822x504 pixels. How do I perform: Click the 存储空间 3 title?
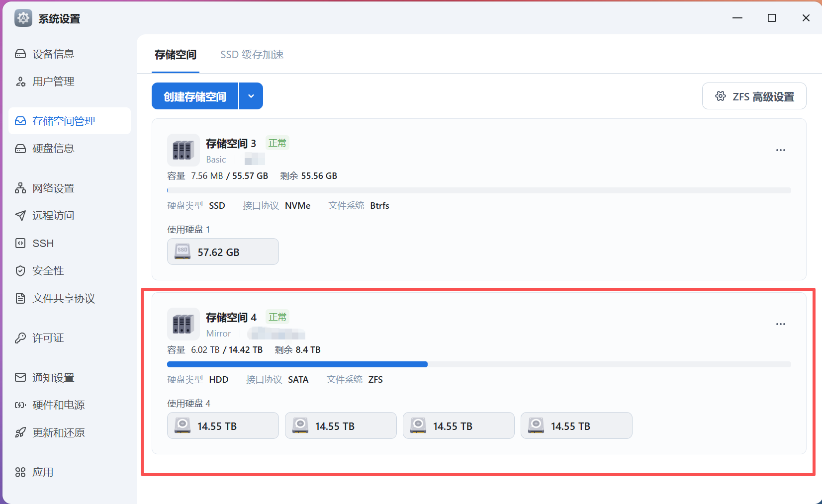pyautogui.click(x=231, y=144)
